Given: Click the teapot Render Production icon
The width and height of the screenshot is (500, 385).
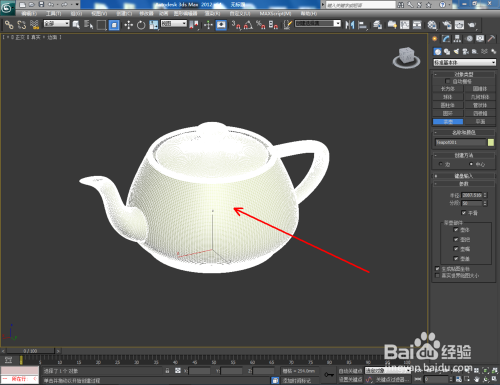Looking at the screenshot, I should [x=472, y=25].
